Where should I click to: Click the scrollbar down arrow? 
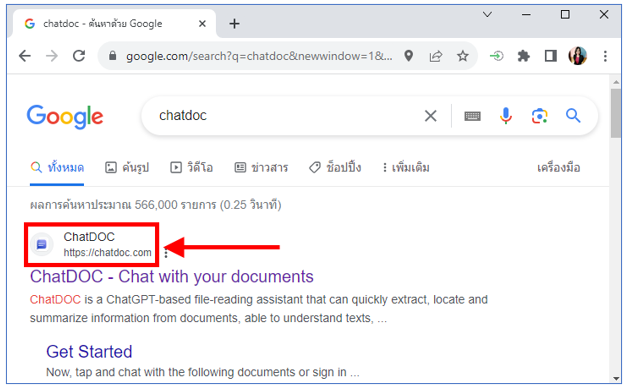click(616, 379)
